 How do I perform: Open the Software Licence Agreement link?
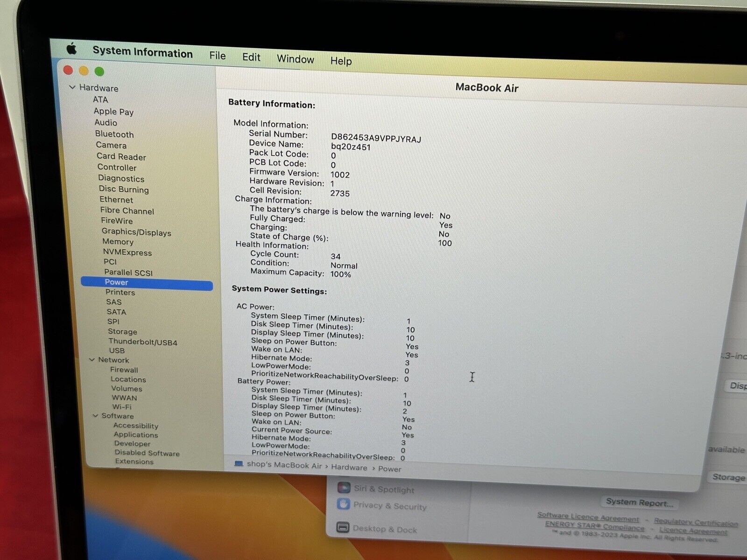tap(588, 517)
